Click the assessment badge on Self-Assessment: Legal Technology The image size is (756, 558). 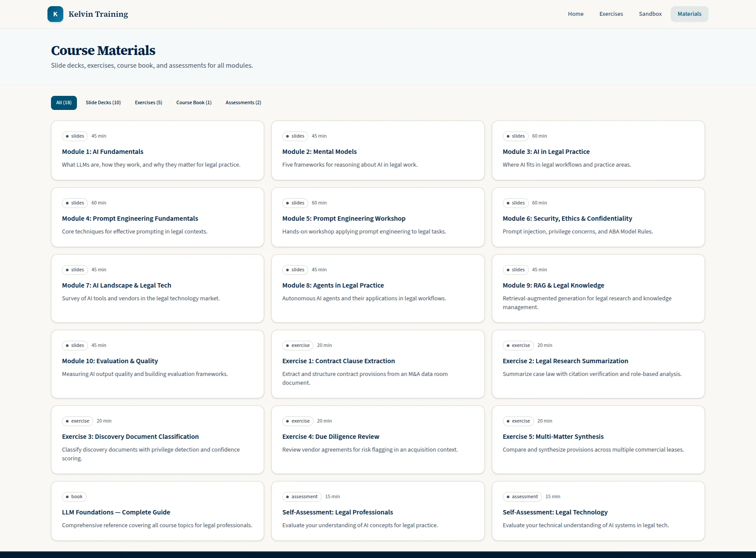coord(522,496)
